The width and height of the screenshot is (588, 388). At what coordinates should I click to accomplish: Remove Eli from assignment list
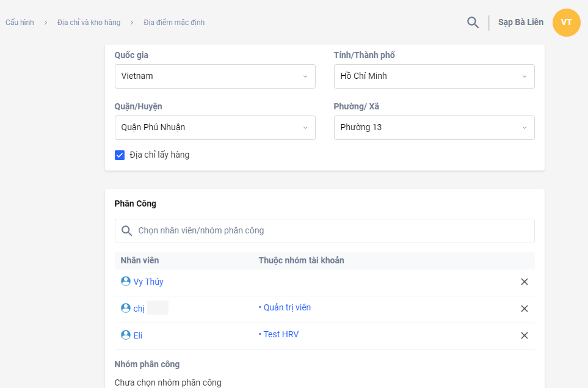524,335
